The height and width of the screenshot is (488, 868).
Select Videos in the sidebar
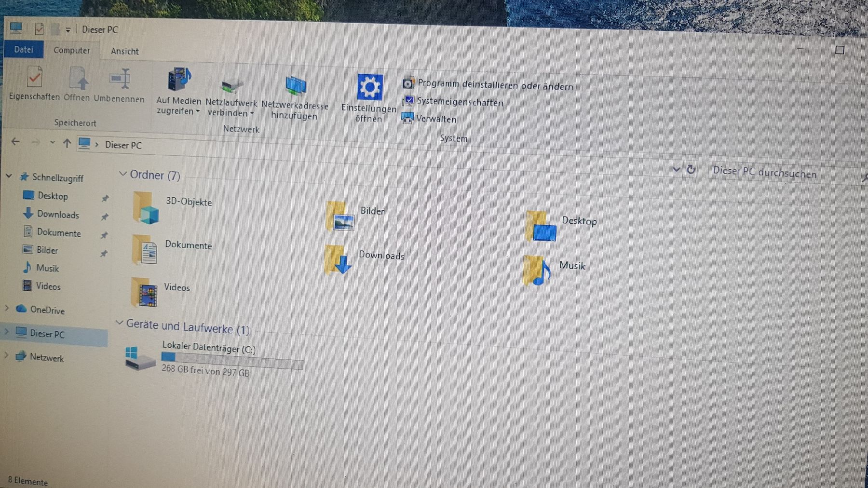(x=48, y=286)
